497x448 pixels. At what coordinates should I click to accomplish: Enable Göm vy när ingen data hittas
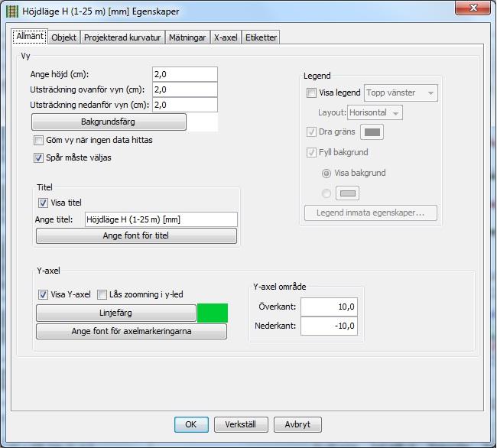tap(38, 140)
